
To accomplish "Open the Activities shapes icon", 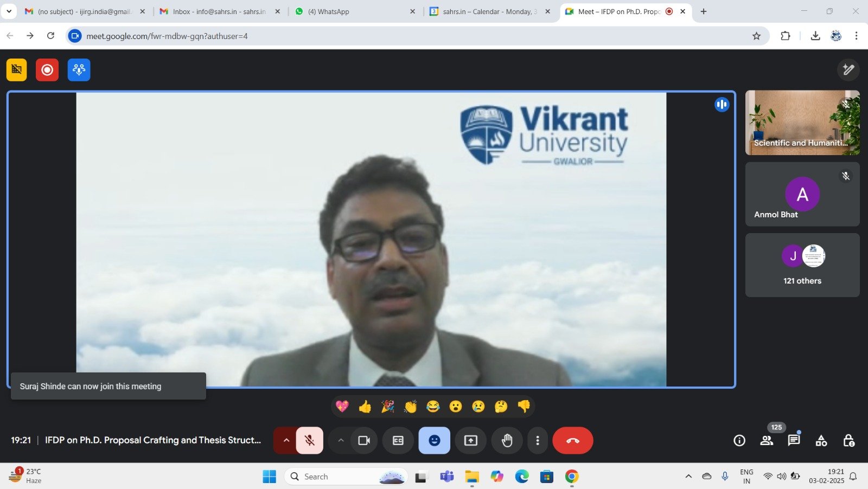I will coord(821,441).
